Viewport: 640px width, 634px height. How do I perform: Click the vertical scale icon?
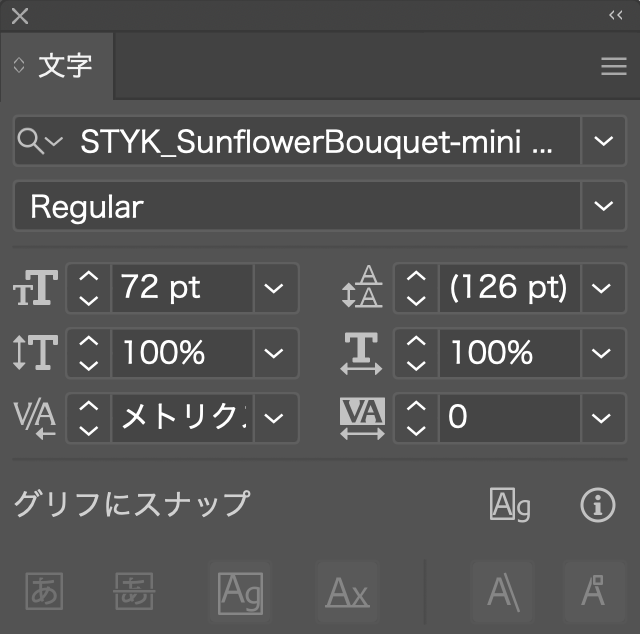point(36,352)
